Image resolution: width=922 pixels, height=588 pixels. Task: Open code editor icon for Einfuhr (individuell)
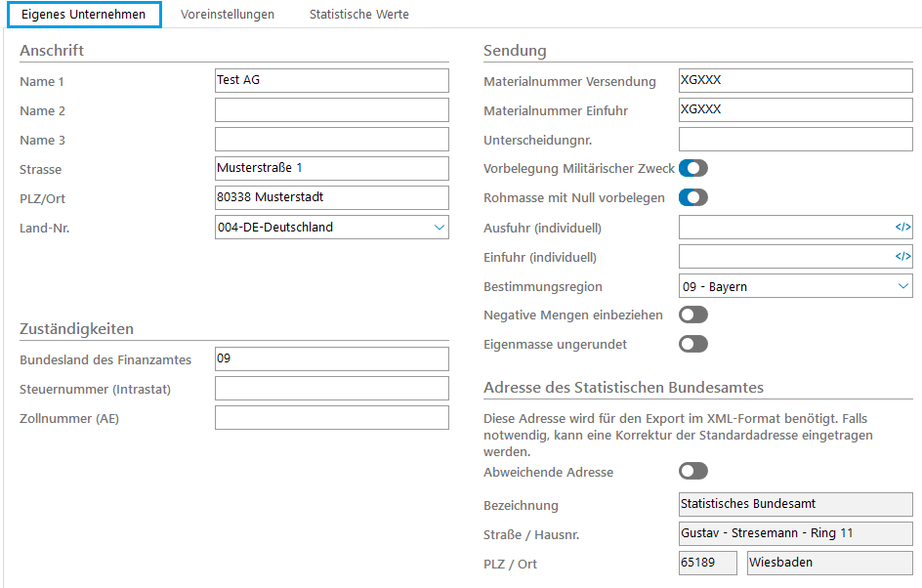coord(901,257)
